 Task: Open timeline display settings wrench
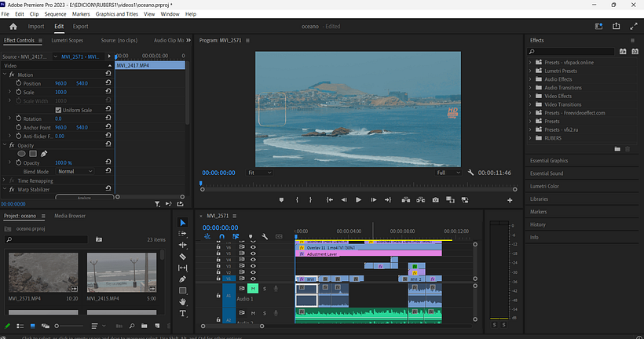(x=265, y=236)
